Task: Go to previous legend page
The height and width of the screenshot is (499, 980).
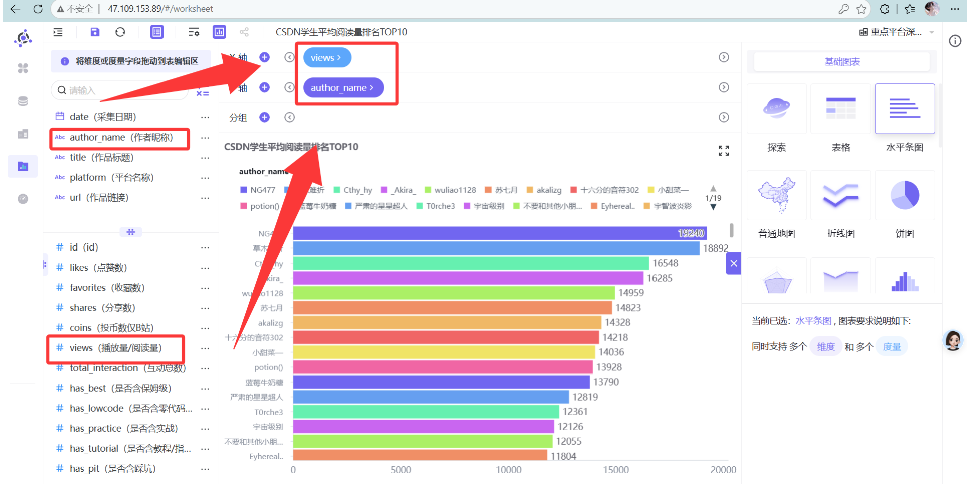Action: pyautogui.click(x=713, y=189)
